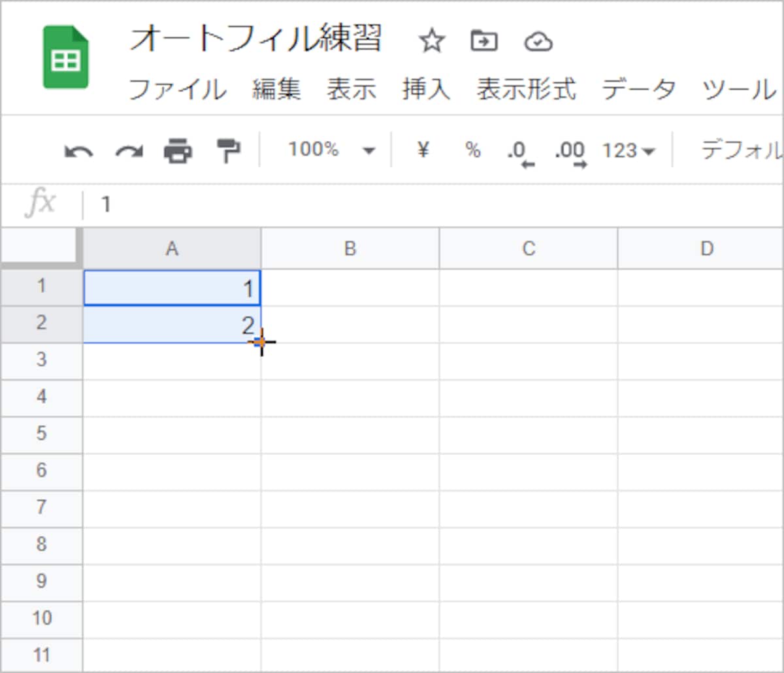
Task: Select the paint format roller icon
Action: click(228, 151)
